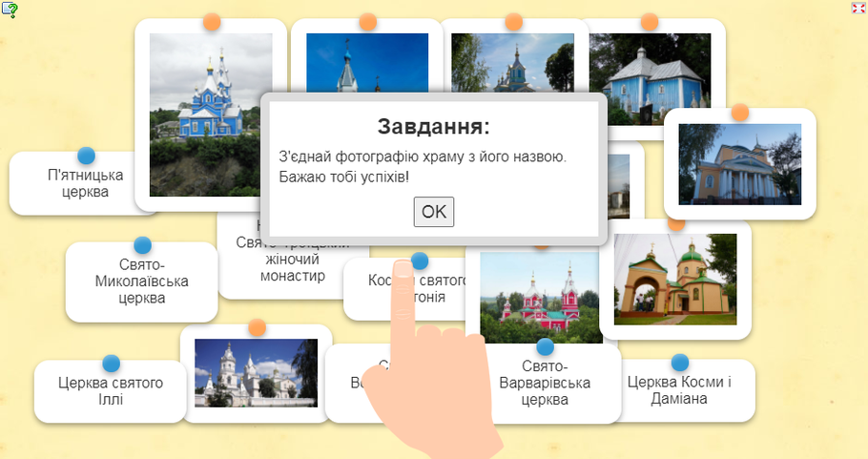Confirm the Завдання dialog with OK

tap(433, 212)
